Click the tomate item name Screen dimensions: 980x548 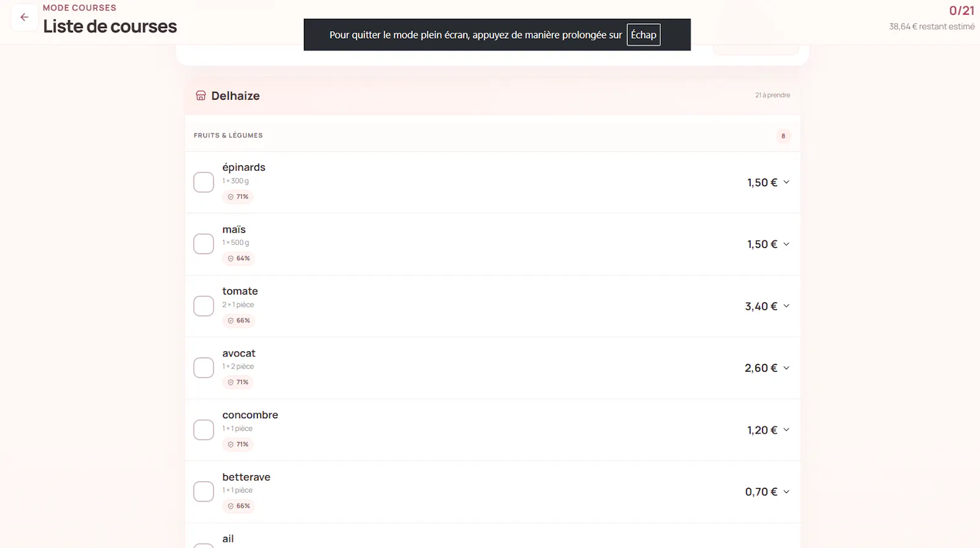click(240, 291)
